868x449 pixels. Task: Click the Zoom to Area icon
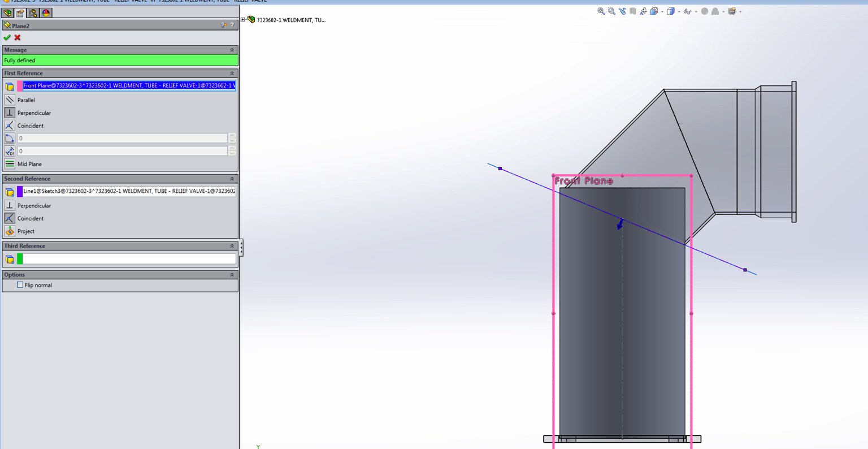click(x=611, y=11)
